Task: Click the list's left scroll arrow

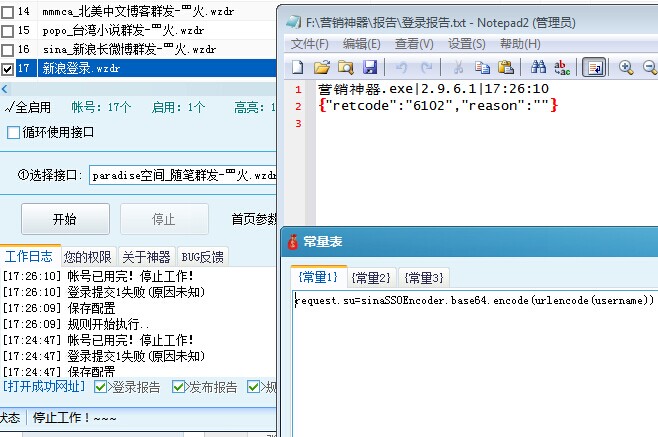Action: [x=5, y=89]
